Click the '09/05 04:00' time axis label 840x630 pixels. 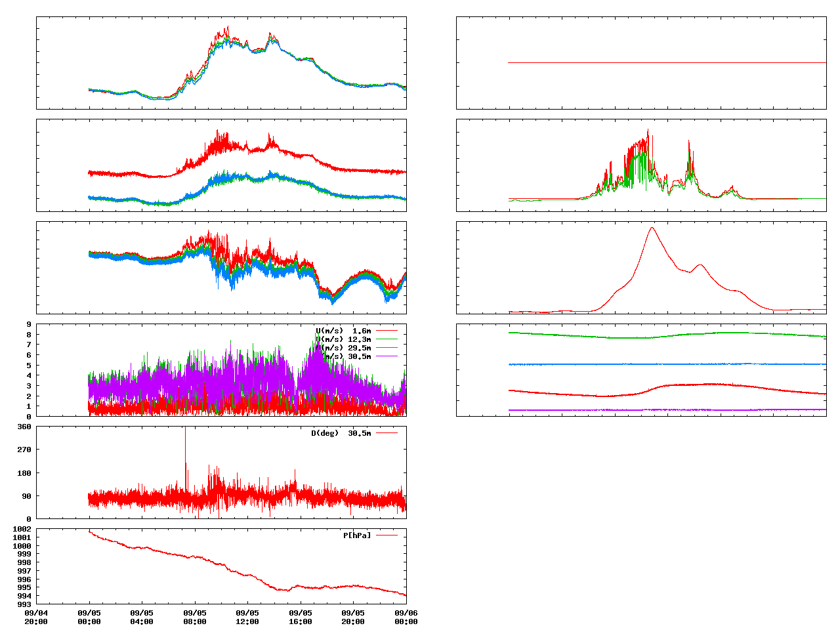tap(142, 617)
